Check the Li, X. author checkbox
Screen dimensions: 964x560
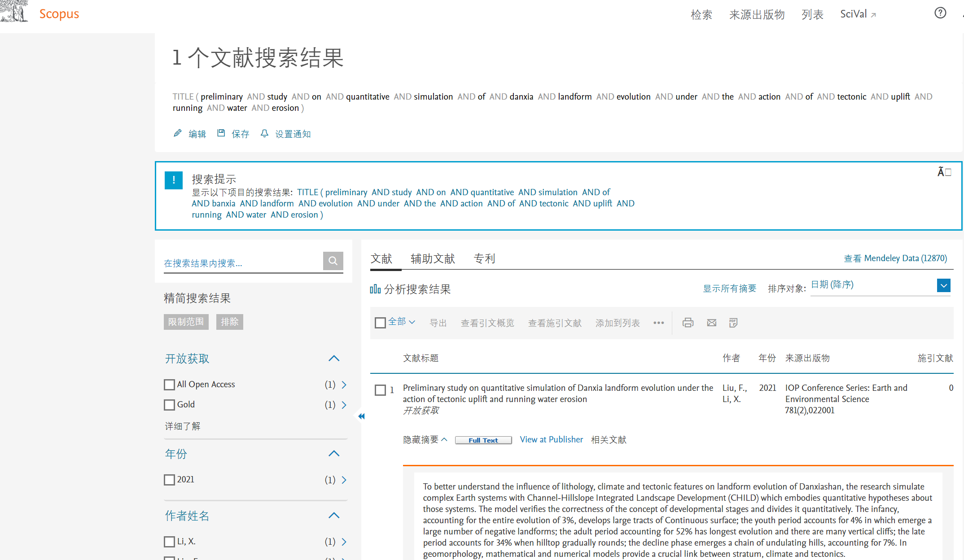pos(169,542)
